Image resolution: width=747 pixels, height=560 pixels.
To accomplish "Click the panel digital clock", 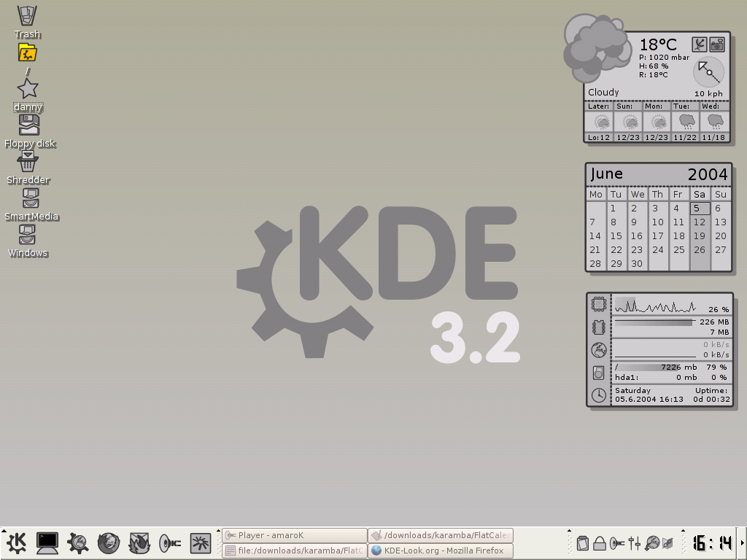I will click(x=713, y=542).
